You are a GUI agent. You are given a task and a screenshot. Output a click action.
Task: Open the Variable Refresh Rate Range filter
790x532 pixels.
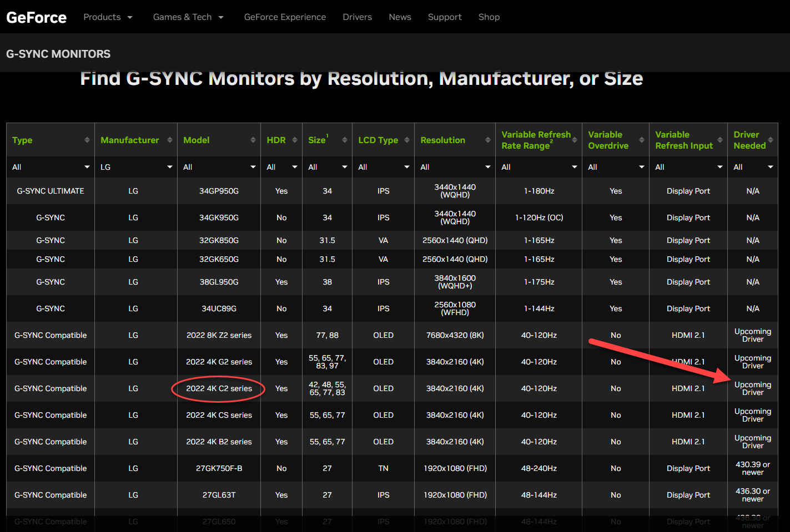(x=539, y=167)
